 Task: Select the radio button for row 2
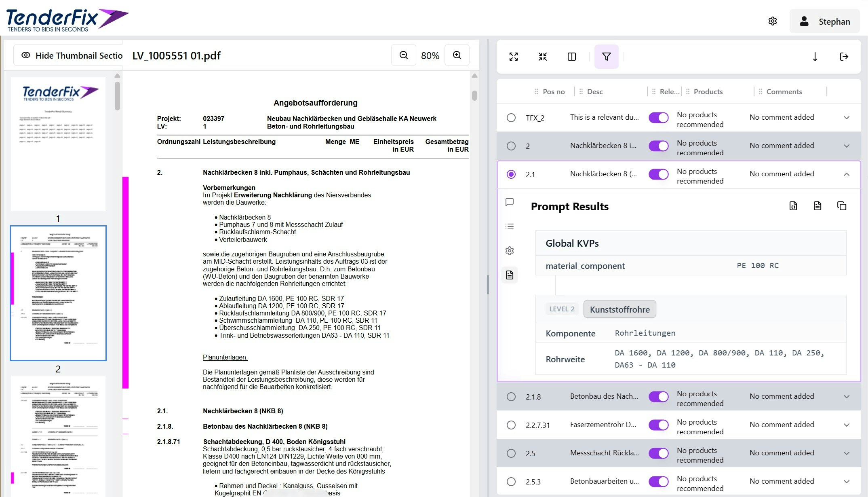point(511,146)
